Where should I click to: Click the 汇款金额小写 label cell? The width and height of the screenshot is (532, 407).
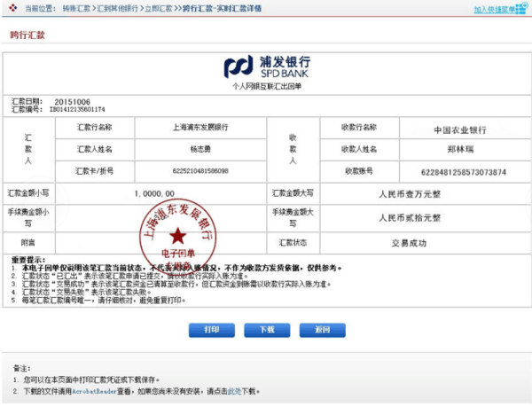(28, 193)
